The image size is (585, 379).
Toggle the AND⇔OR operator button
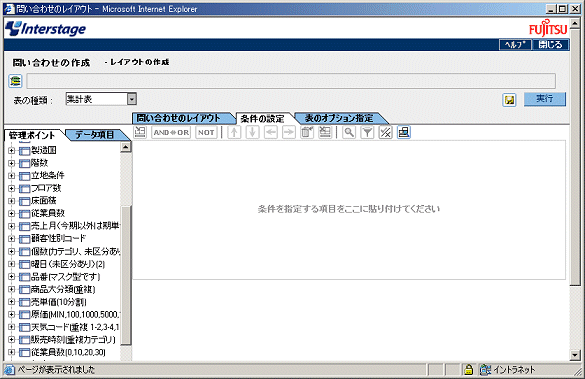pyautogui.click(x=171, y=132)
